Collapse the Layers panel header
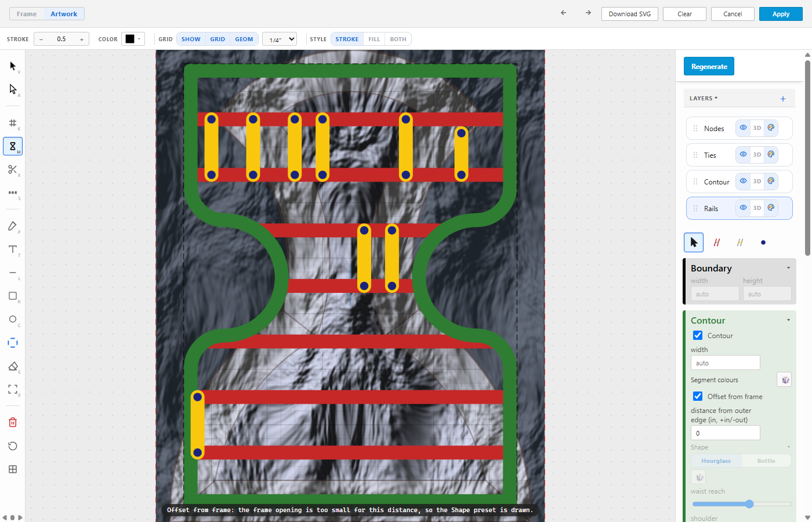This screenshot has width=812, height=522. [704, 99]
